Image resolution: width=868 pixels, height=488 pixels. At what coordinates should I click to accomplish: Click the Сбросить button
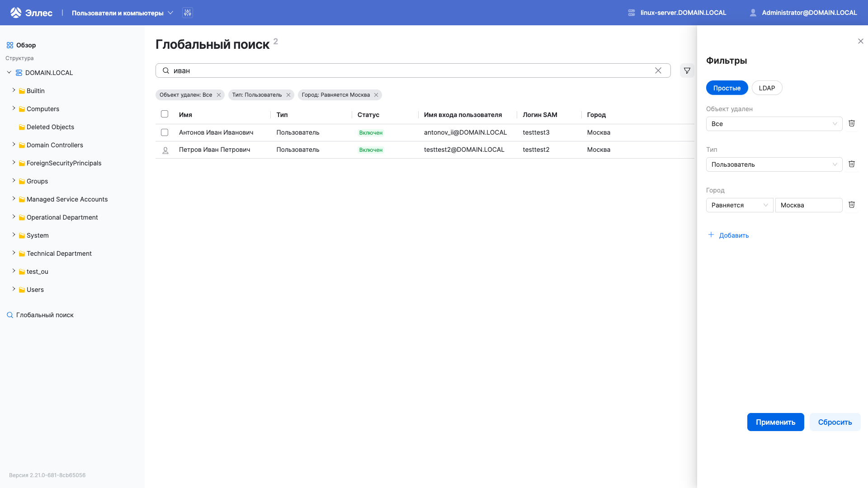click(x=835, y=422)
